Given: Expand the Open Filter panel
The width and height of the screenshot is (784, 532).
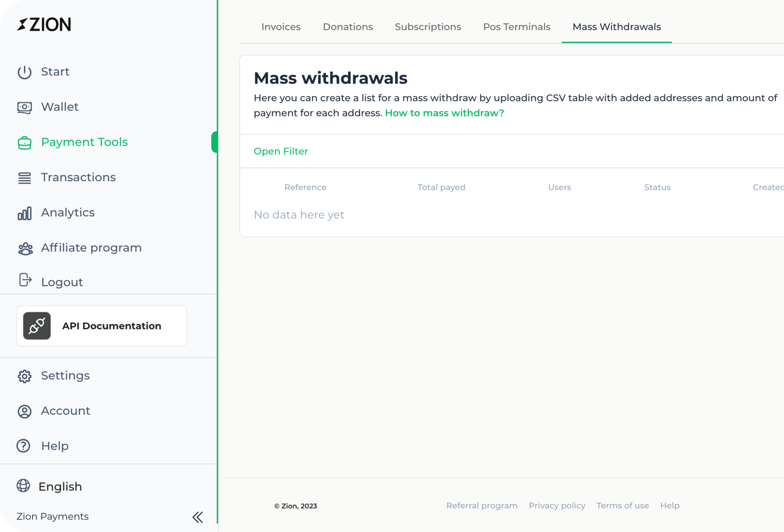Looking at the screenshot, I should (280, 151).
